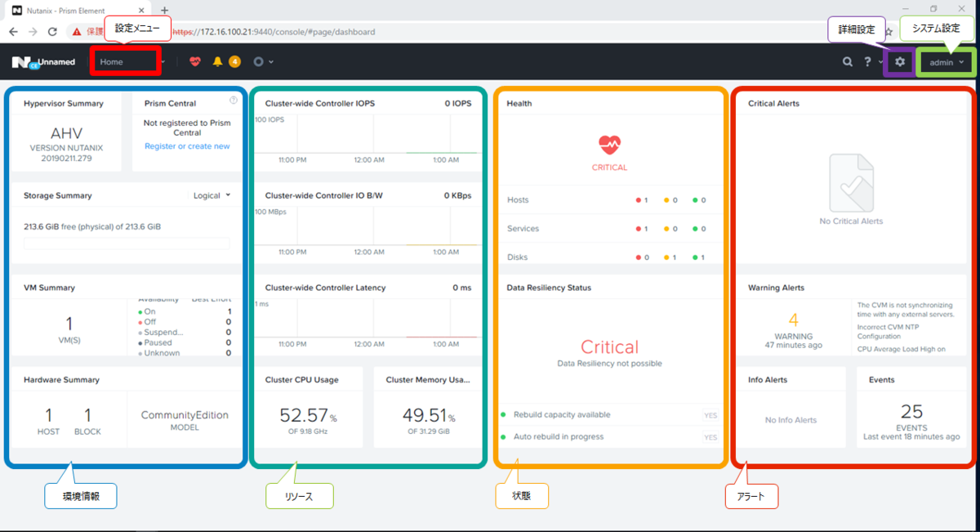
Task: Click the CPU Average Load High alert
Action: click(901, 349)
